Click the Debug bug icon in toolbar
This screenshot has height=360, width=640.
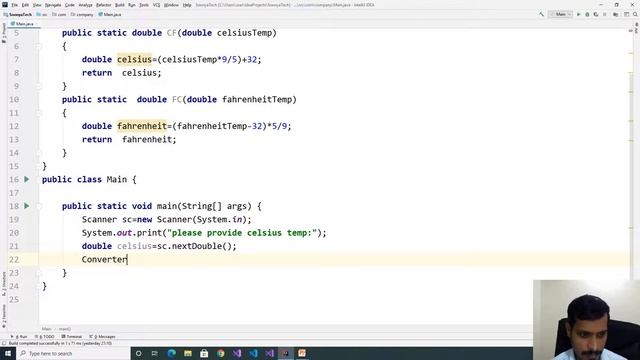(587, 14)
